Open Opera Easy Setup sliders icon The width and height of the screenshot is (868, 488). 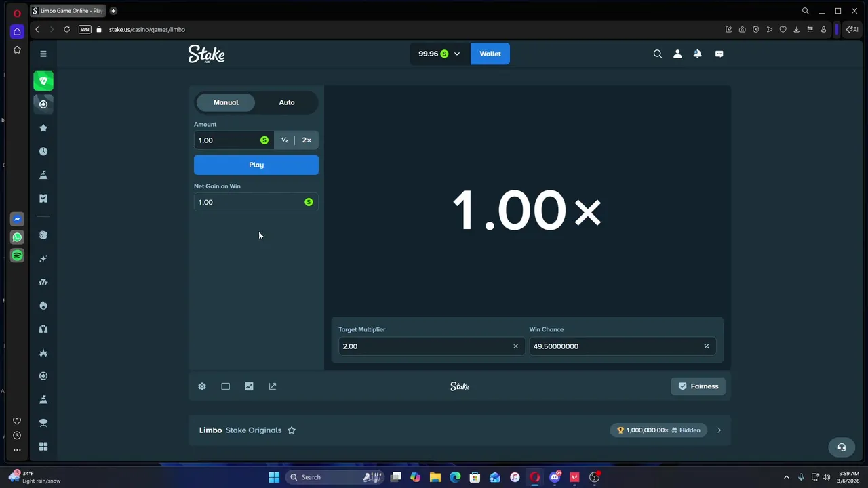point(810,29)
